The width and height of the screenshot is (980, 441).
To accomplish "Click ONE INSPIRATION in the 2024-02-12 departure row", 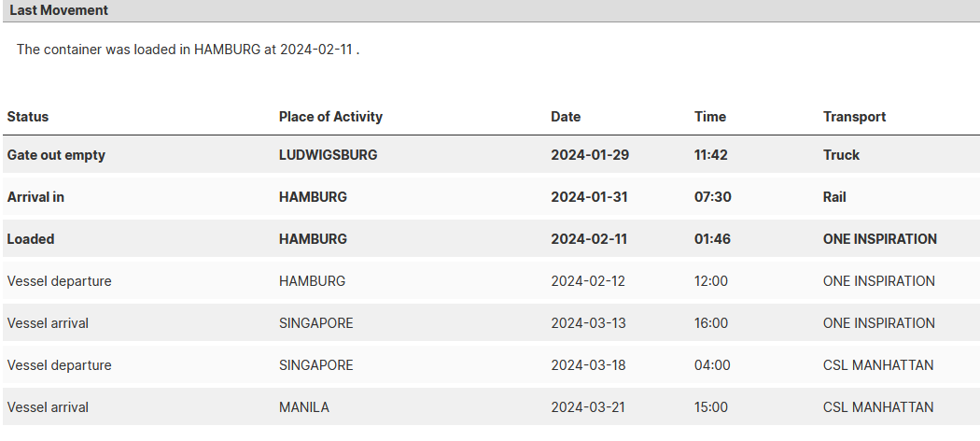I will point(879,281).
